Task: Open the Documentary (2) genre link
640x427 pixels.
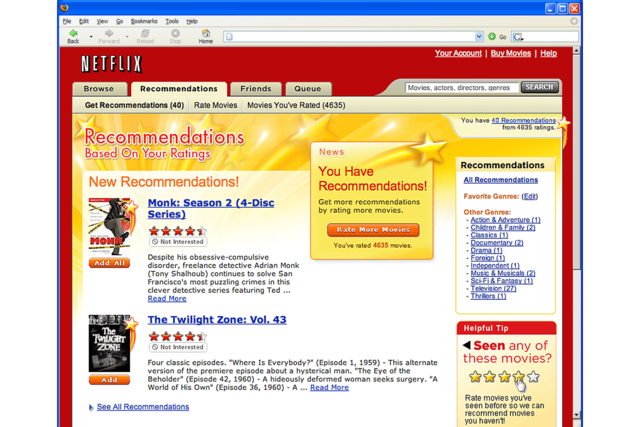Action: [497, 242]
